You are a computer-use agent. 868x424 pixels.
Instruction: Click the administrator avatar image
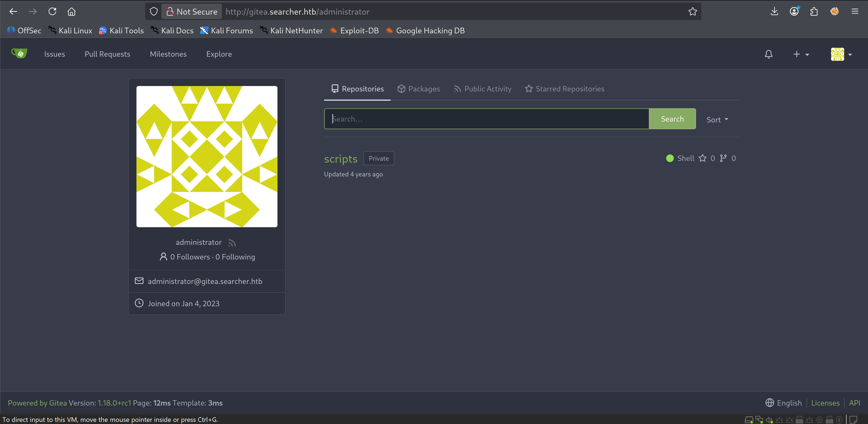pyautogui.click(x=207, y=156)
